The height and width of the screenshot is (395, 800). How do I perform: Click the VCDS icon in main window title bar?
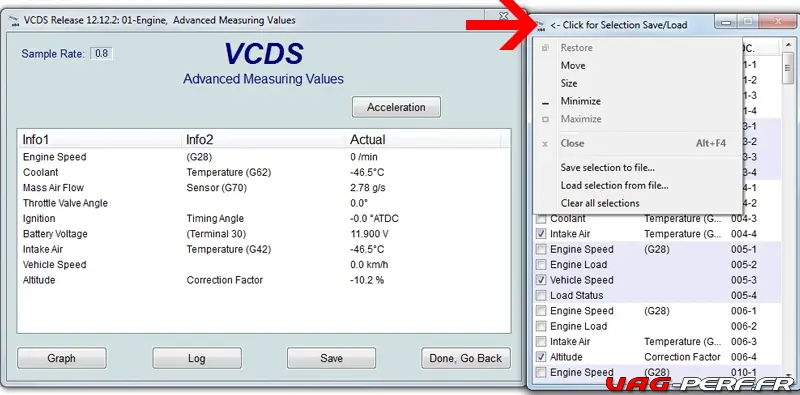pyautogui.click(x=15, y=20)
